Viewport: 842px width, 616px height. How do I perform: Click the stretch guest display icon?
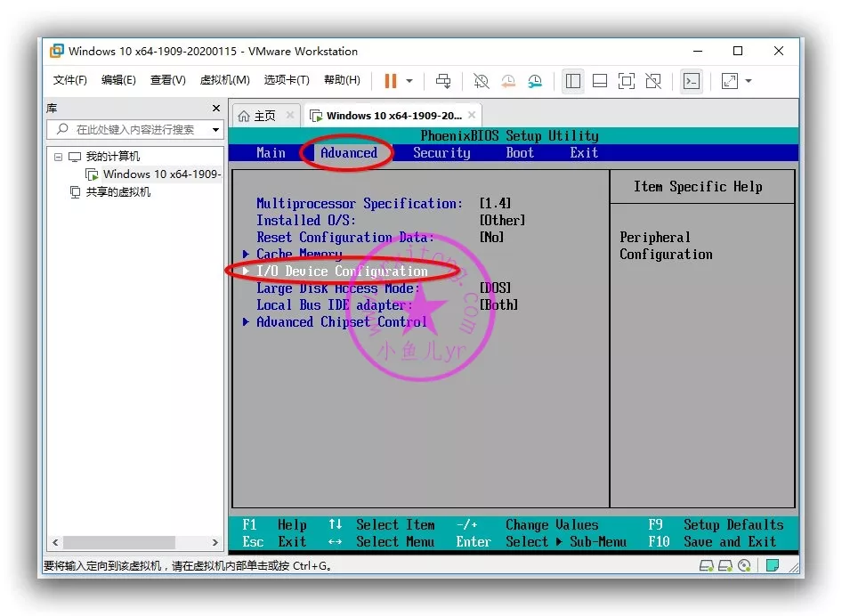(730, 81)
